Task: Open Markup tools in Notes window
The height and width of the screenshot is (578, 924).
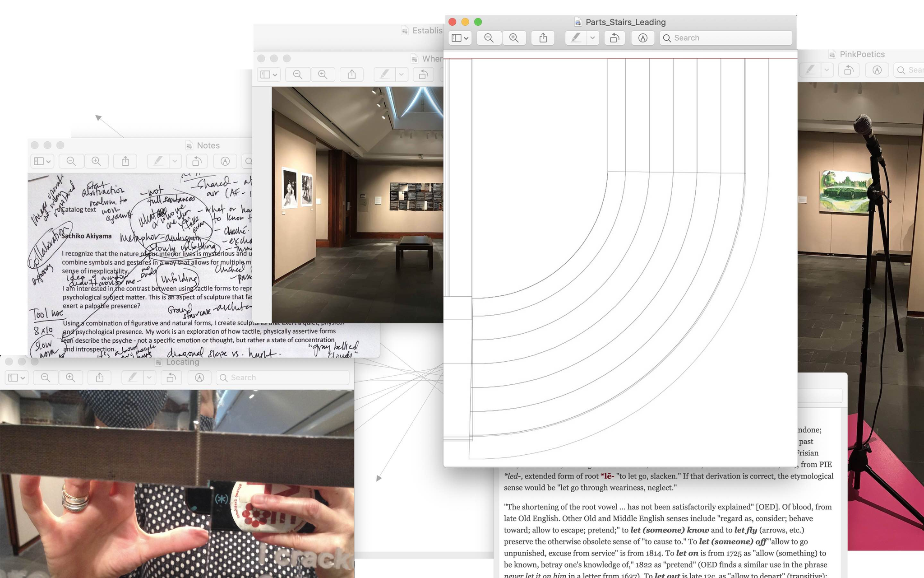Action: [x=225, y=161]
